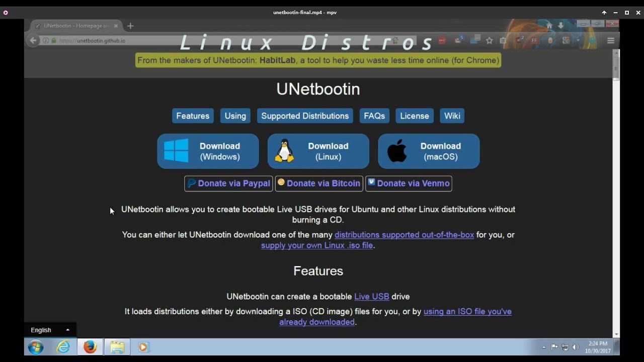Open the Using section button
This screenshot has height=362, width=644.
click(x=235, y=116)
